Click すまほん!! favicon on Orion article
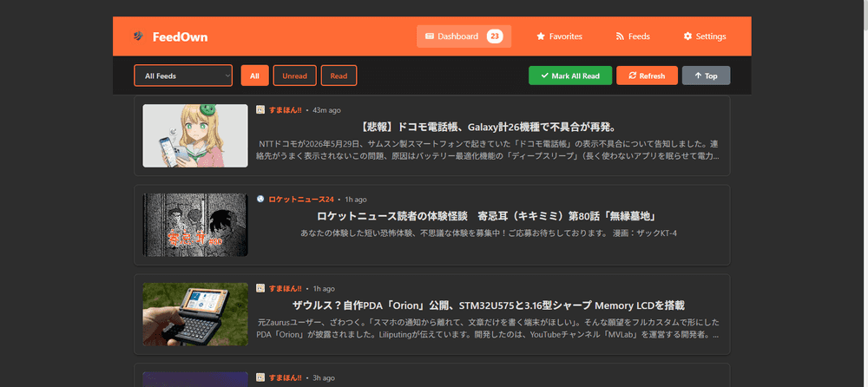 pos(260,288)
